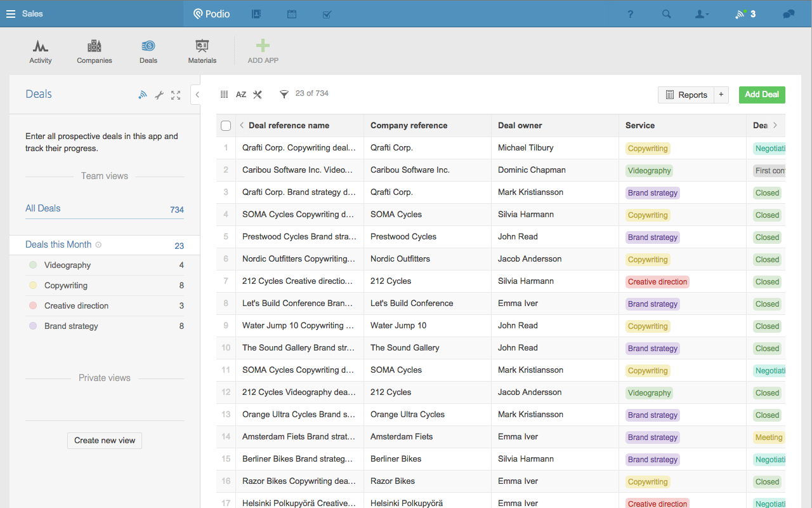Click the green Add Deal button
The height and width of the screenshot is (508, 812).
pyautogui.click(x=761, y=94)
